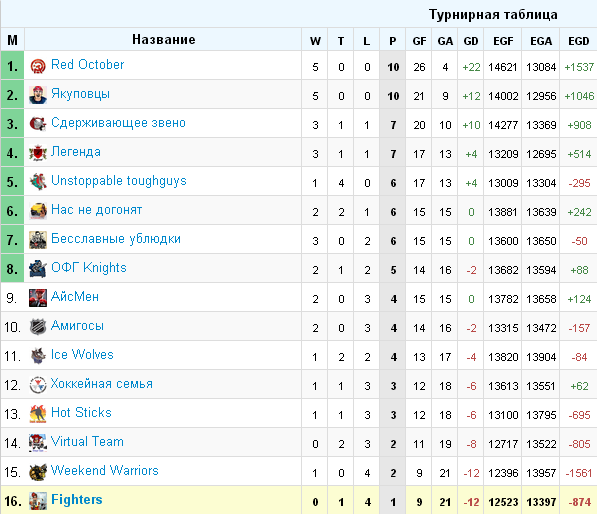Click the Амигосы NHL shield logo
Image resolution: width=597 pixels, height=514 pixels.
tap(38, 327)
